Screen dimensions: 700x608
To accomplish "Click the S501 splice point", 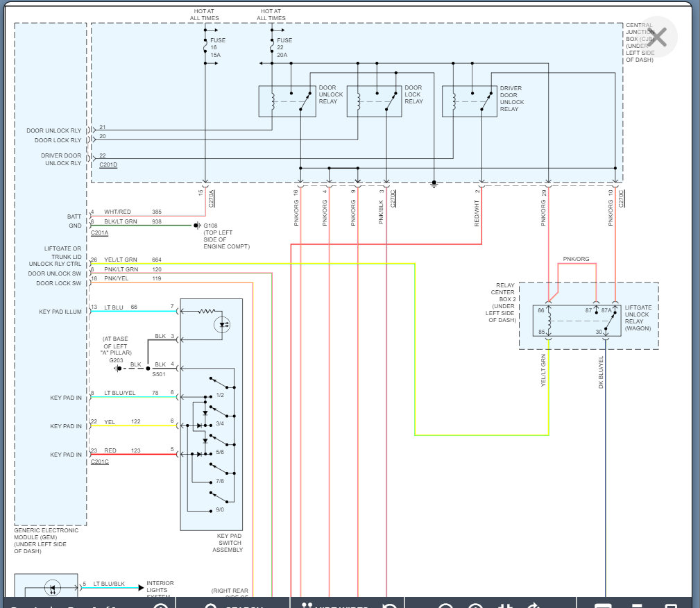I will (x=148, y=368).
